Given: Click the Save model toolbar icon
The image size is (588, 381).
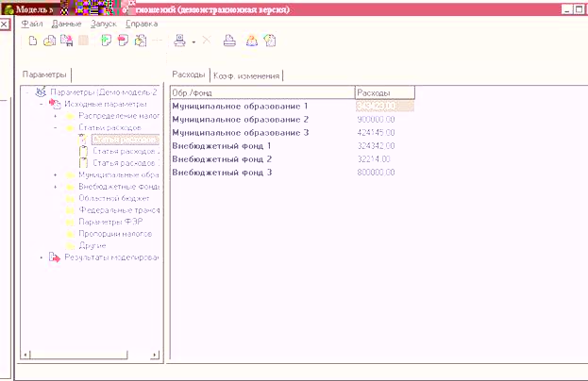Looking at the screenshot, I should pos(66,41).
